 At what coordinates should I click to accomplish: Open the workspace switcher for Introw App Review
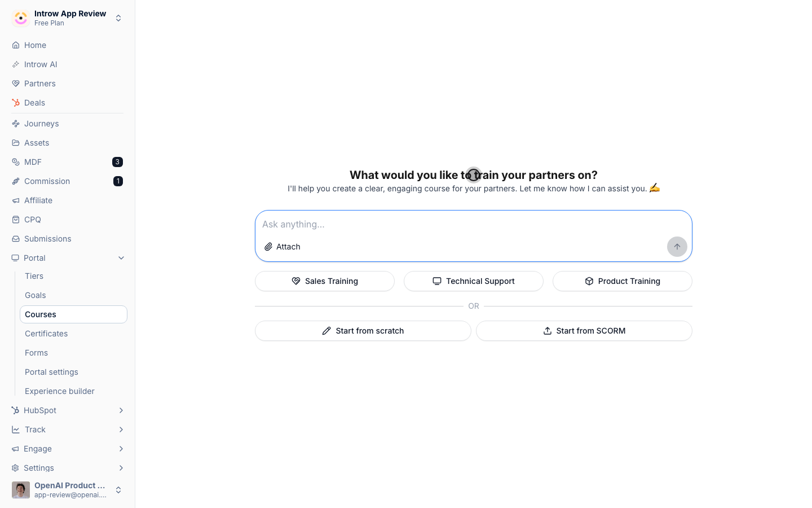point(118,18)
